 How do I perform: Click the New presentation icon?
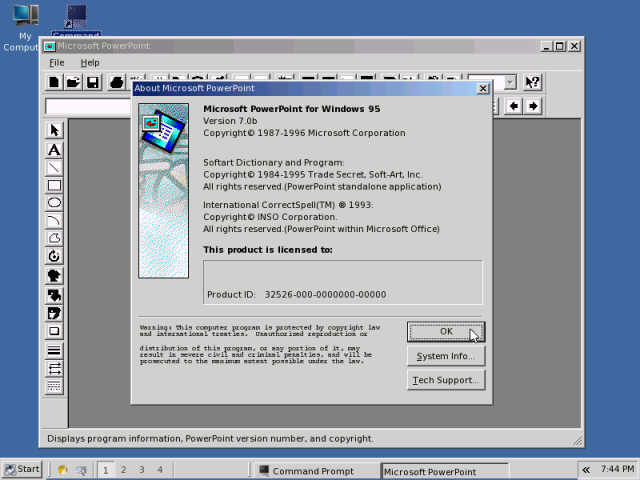coord(54,82)
